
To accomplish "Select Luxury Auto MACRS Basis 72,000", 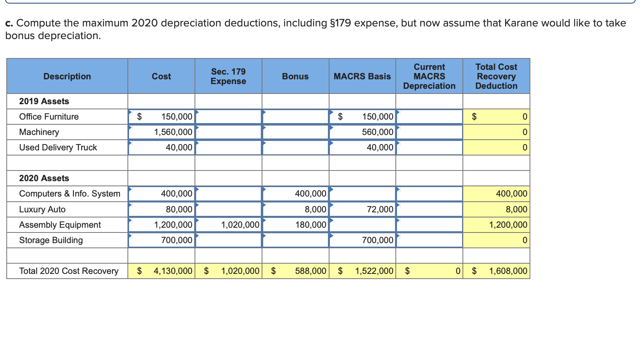I will [x=363, y=209].
